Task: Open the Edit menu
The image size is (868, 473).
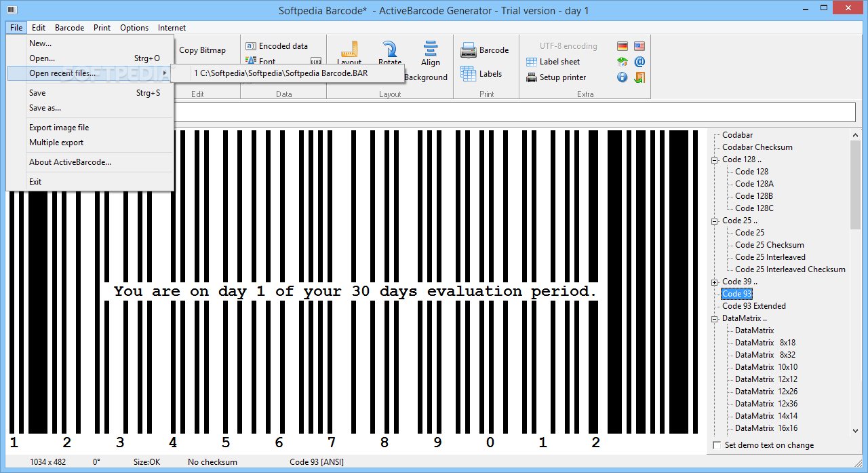Action: click(x=39, y=28)
